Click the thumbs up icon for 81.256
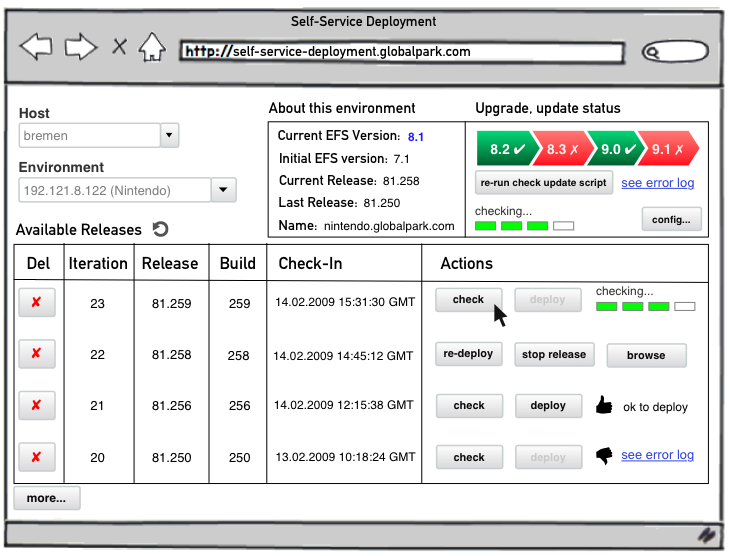The image size is (730, 556). (603, 405)
